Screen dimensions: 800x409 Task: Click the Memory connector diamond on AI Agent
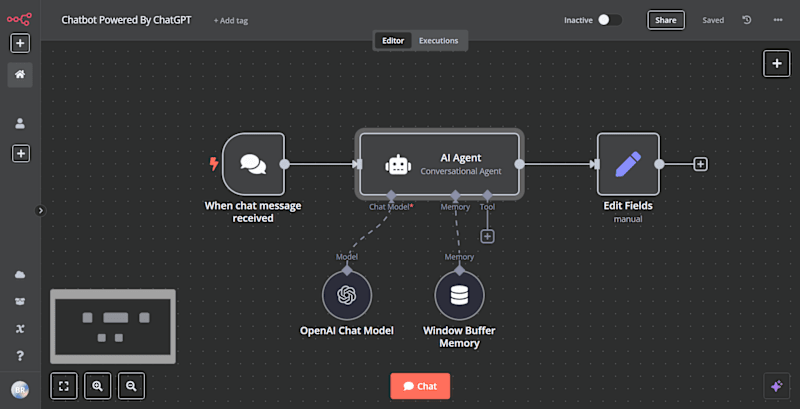(x=456, y=195)
